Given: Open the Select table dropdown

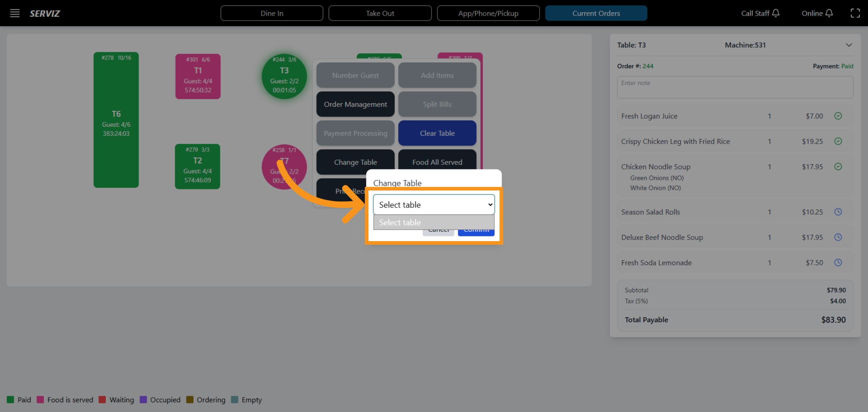Looking at the screenshot, I should click(434, 205).
